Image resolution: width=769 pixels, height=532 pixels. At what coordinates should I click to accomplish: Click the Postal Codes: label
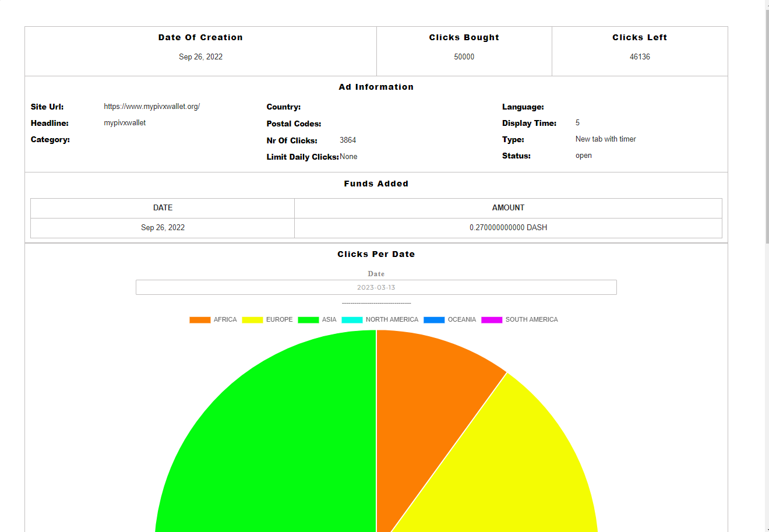pyautogui.click(x=294, y=124)
